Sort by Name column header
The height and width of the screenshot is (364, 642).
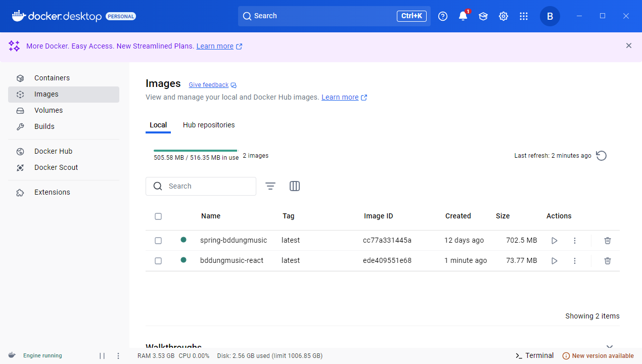(x=211, y=216)
